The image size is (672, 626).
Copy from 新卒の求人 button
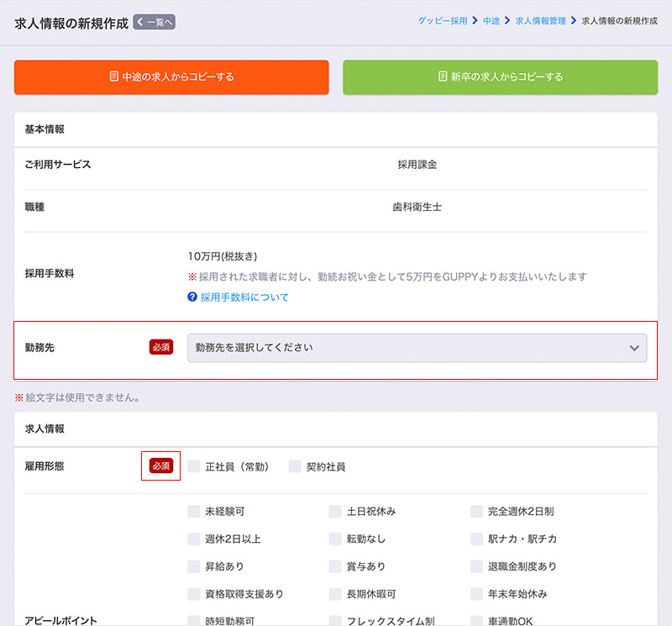click(x=500, y=77)
